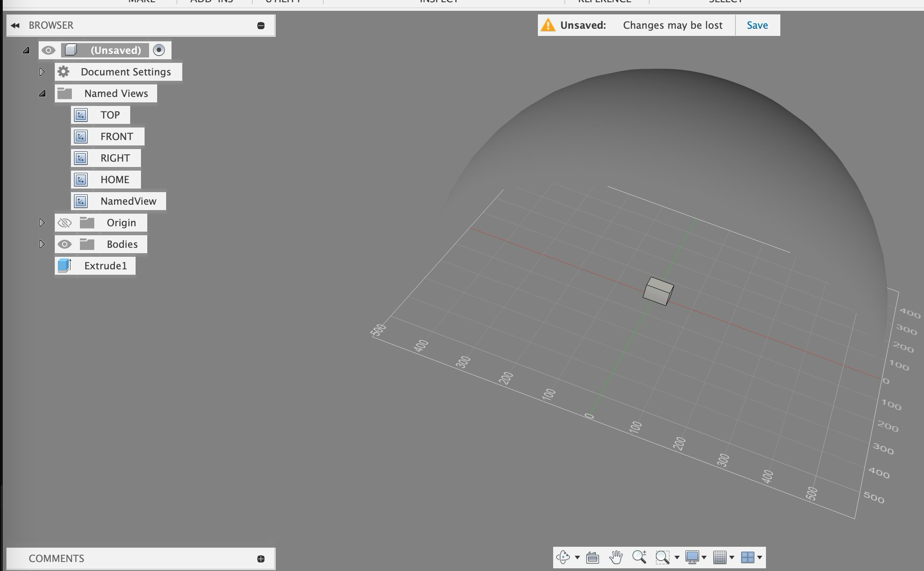Image resolution: width=924 pixels, height=571 pixels.
Task: Select the Named Views folder row
Action: 106,93
